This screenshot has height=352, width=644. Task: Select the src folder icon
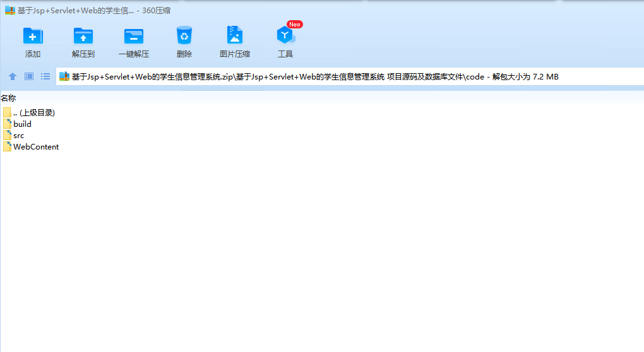pos(7,135)
